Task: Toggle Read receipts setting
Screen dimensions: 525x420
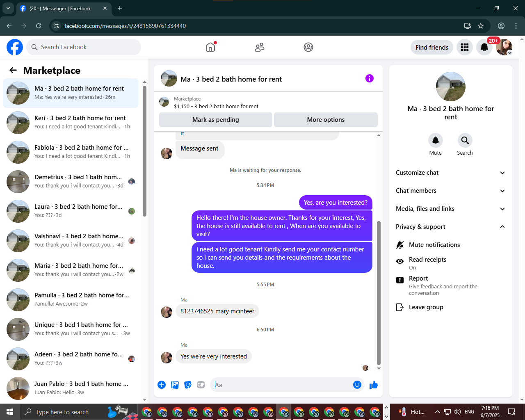Action: 450,263
